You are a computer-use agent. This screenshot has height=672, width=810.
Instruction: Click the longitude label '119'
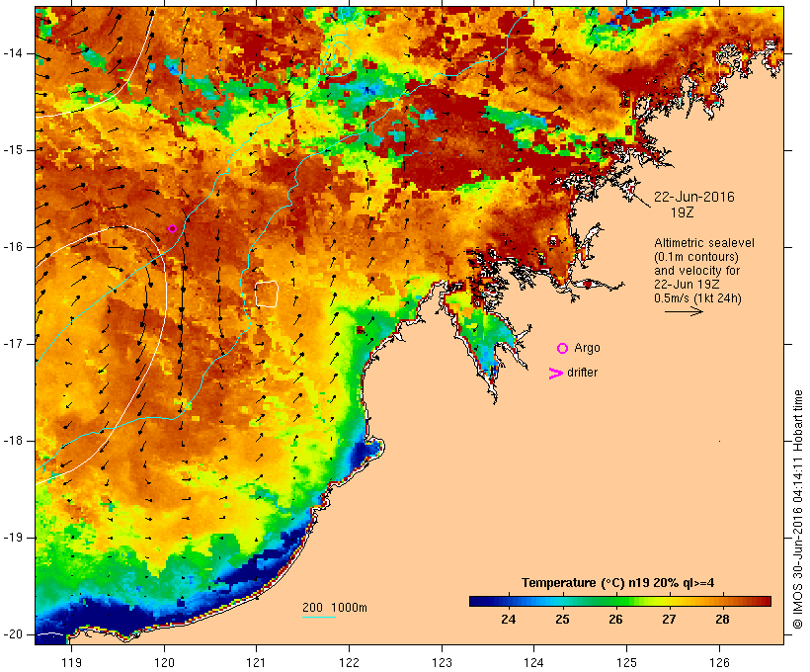pyautogui.click(x=71, y=663)
